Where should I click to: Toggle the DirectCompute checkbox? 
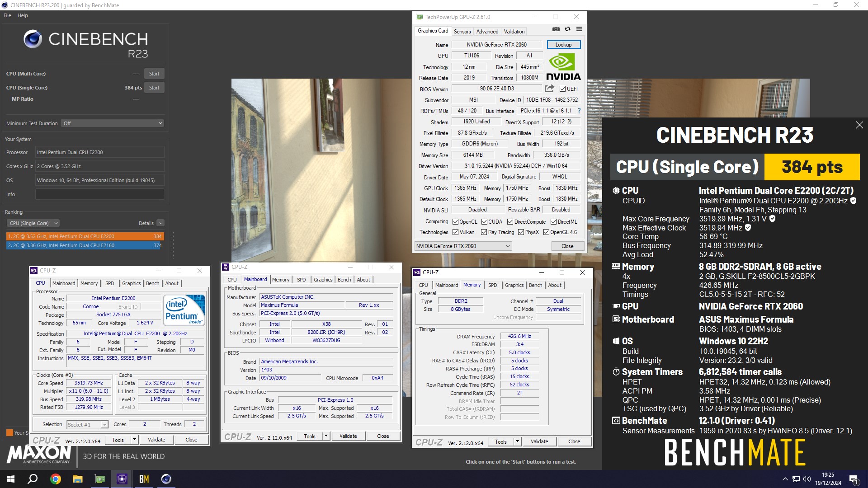point(510,222)
